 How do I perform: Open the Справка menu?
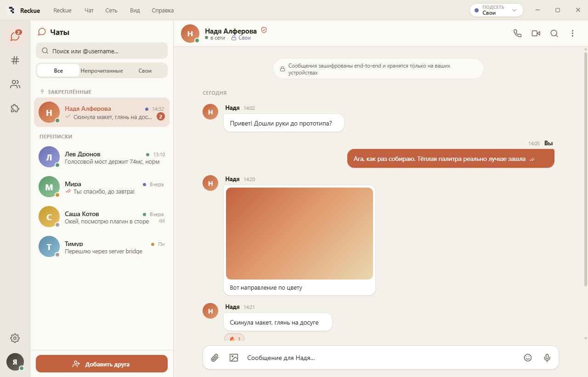(163, 10)
